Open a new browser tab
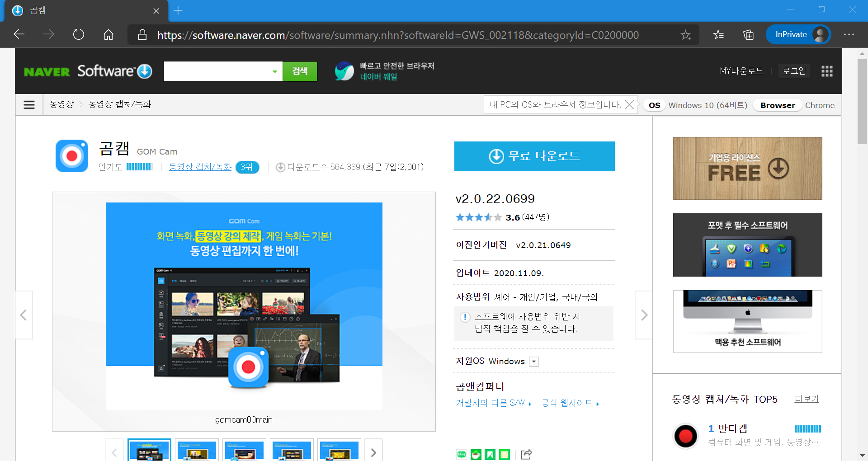This screenshot has width=868, height=461. (x=178, y=10)
